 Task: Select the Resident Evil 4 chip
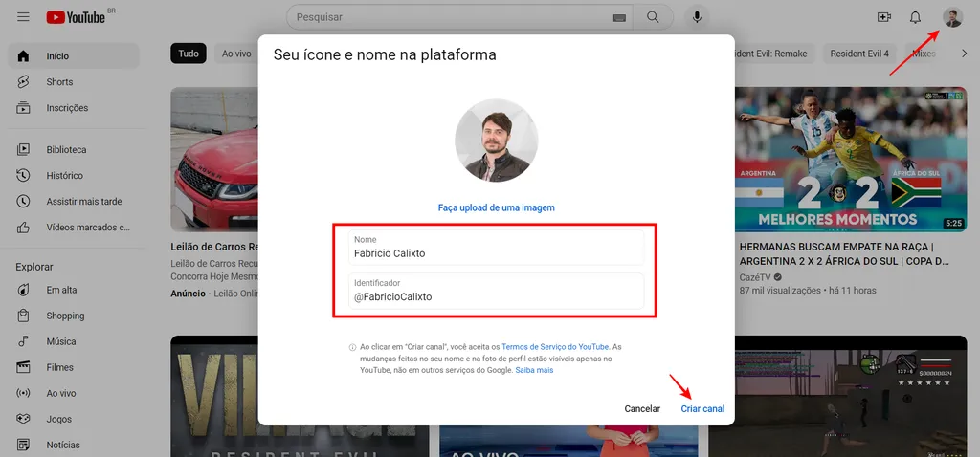click(859, 54)
